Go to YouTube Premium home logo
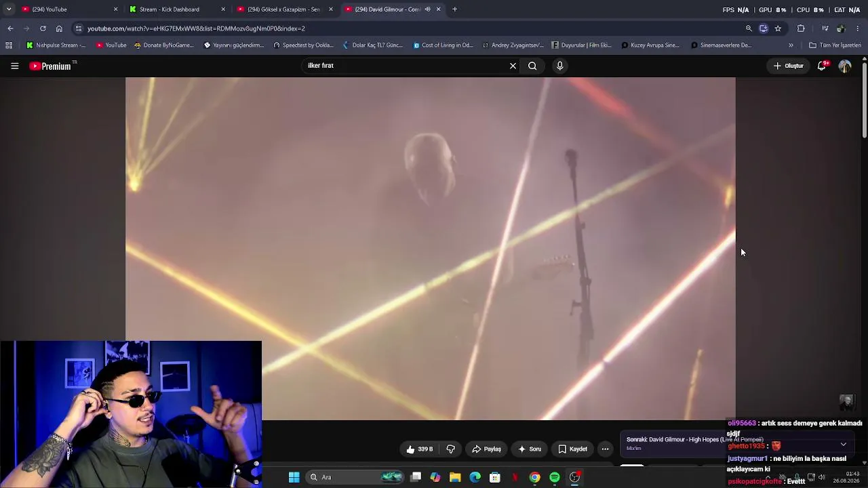The width and height of the screenshot is (868, 488). (x=51, y=66)
